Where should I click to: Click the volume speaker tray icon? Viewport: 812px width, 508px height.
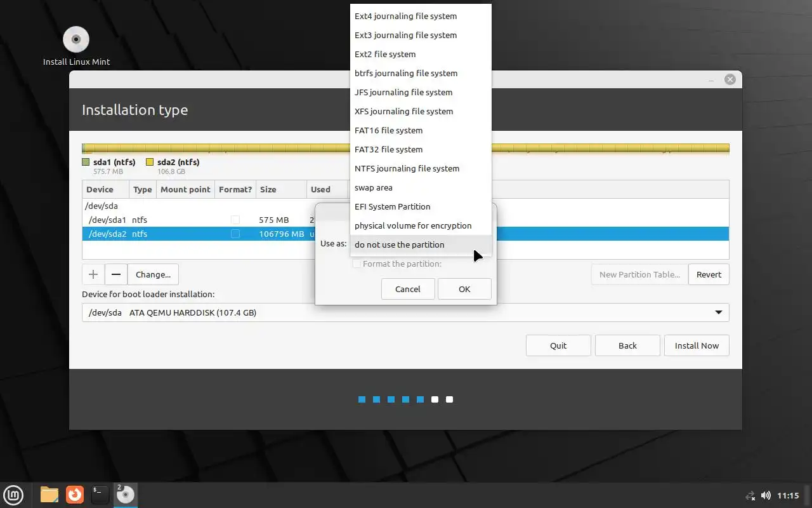(x=766, y=495)
